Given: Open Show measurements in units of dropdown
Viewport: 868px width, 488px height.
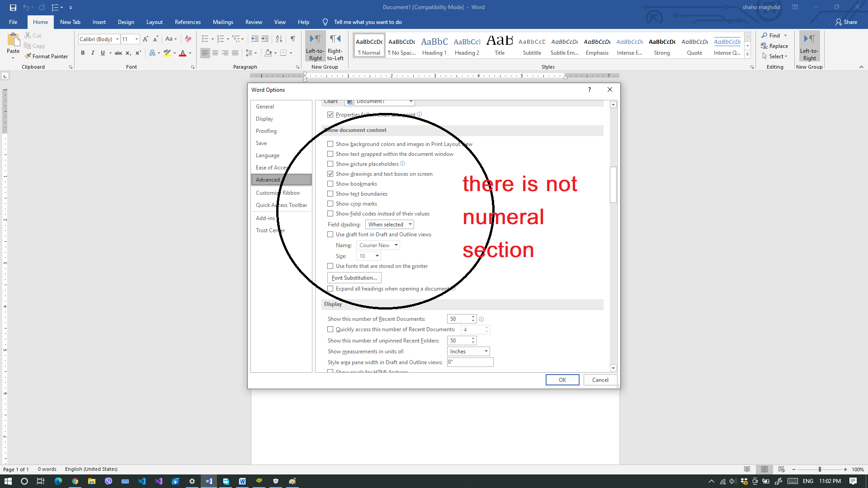Looking at the screenshot, I should tap(468, 352).
